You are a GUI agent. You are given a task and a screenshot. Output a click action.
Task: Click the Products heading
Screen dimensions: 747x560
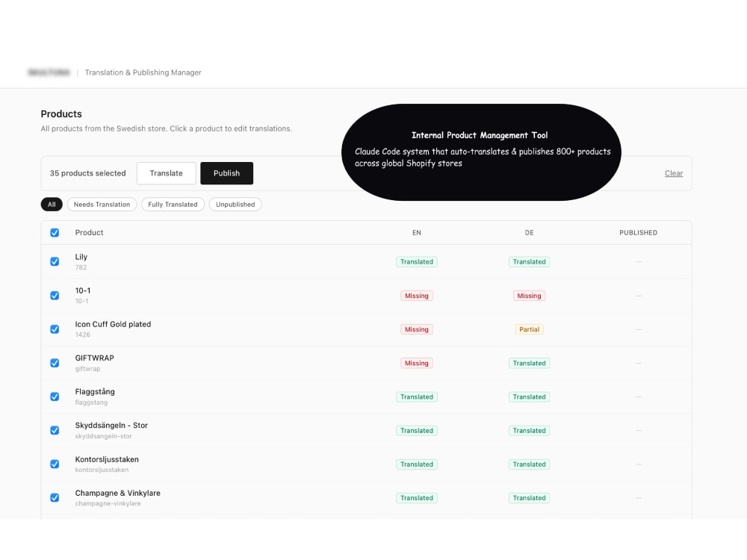tap(61, 113)
